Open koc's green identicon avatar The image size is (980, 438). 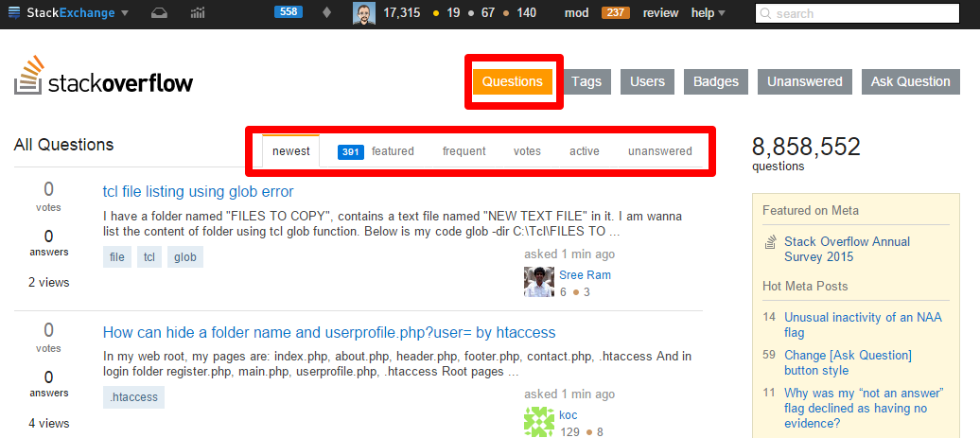539,422
